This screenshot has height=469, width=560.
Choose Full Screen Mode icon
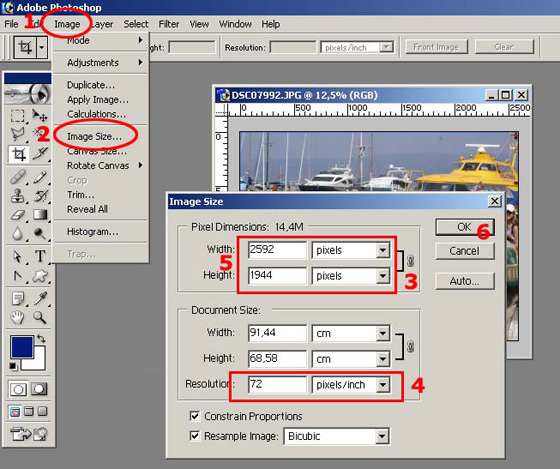coord(42,412)
